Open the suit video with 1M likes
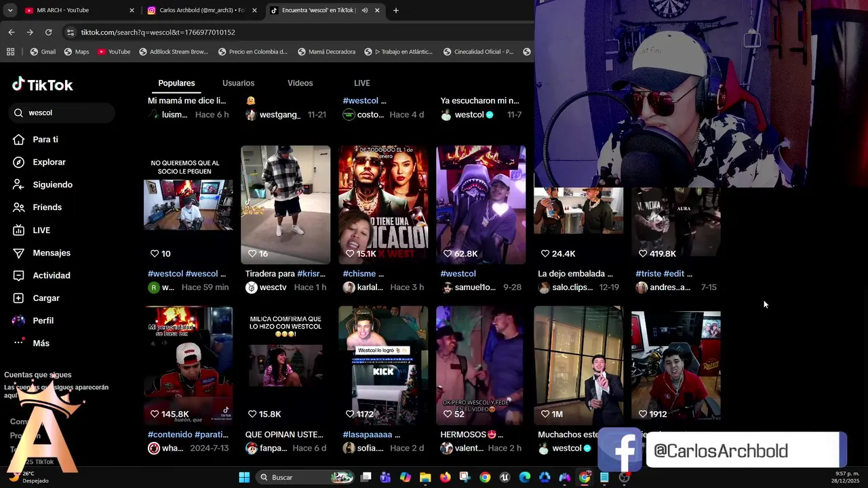This screenshot has height=488, width=868. pos(578,365)
